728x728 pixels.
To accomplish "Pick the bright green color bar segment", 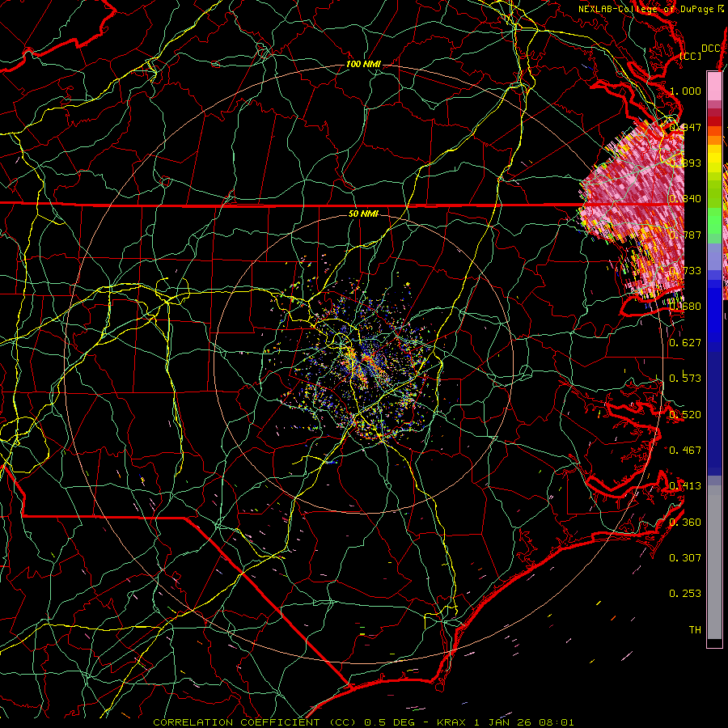I will (x=714, y=220).
